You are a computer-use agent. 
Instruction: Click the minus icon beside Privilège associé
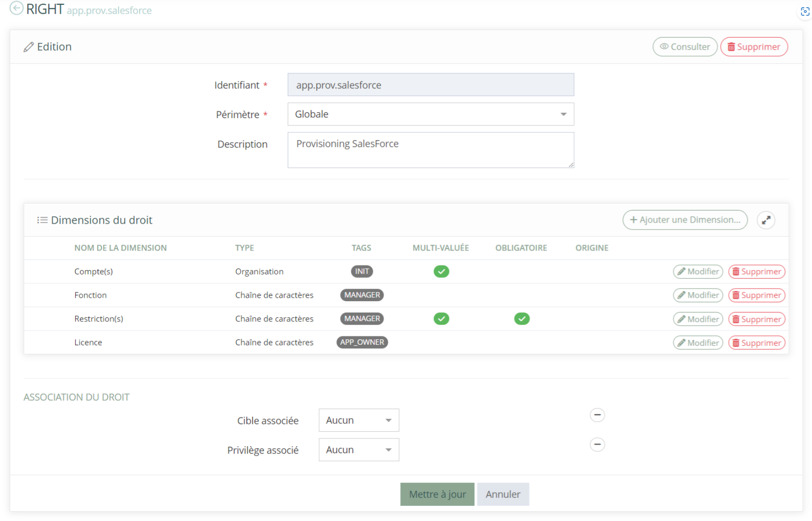tap(597, 445)
